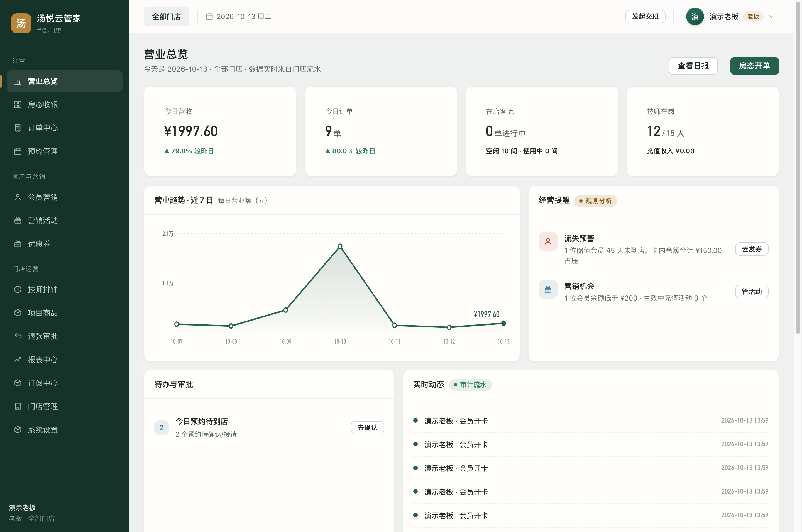
Task: Open the 全部门店 store selector
Action: 166,16
